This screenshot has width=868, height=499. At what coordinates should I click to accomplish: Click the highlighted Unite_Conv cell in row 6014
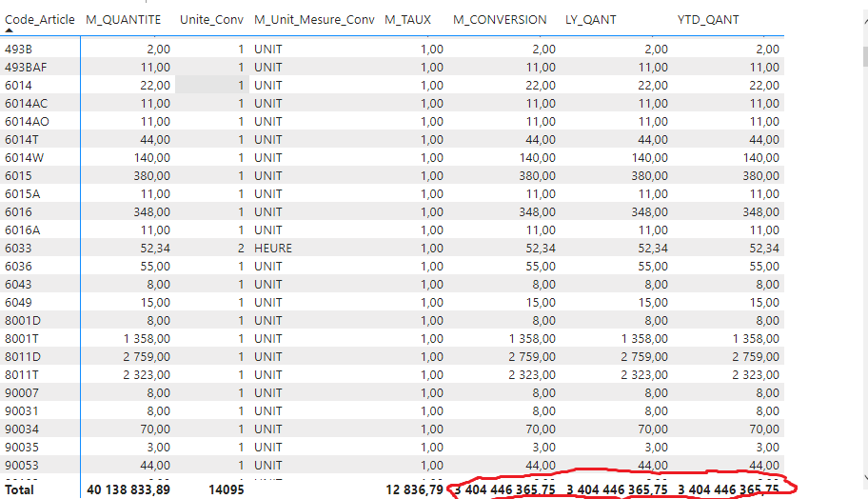211,86
